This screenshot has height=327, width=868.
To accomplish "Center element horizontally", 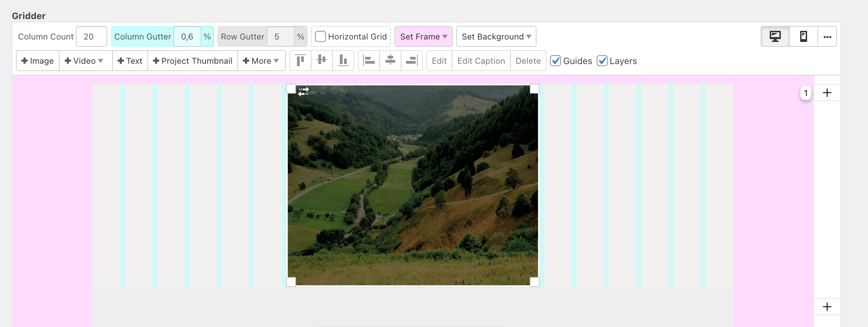I will [390, 61].
